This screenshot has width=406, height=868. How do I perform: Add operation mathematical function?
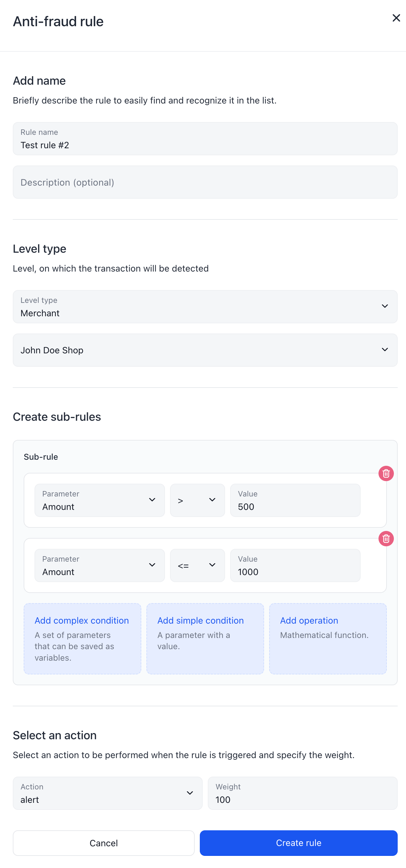[328, 639]
